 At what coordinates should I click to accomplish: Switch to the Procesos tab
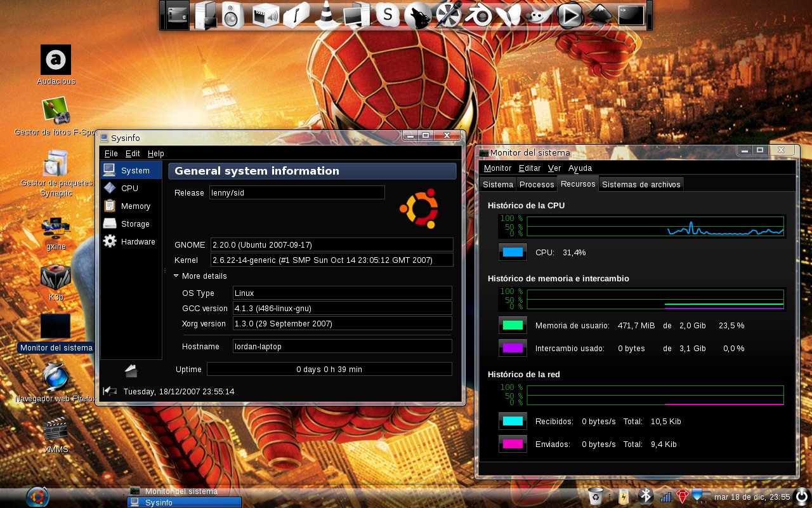(537, 185)
